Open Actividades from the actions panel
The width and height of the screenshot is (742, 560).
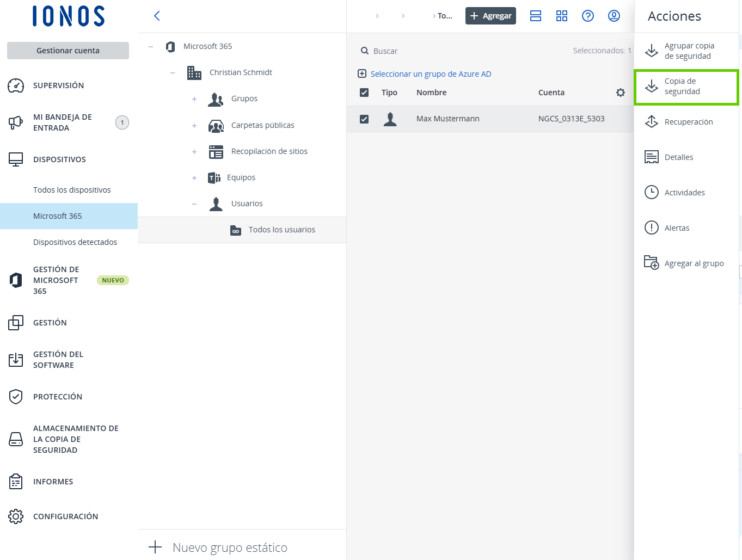click(684, 193)
